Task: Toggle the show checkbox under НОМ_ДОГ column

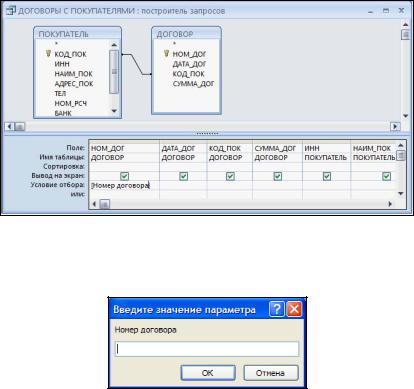Action: coord(124,176)
